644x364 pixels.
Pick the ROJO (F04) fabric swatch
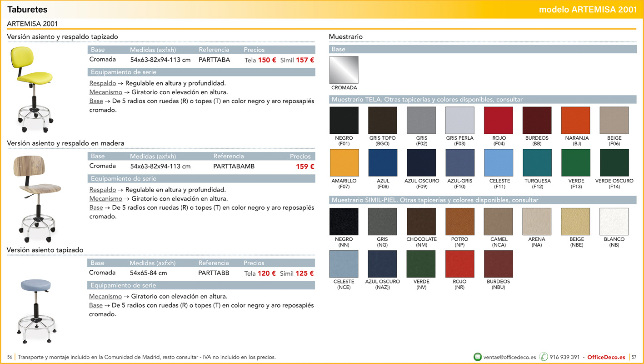point(499,121)
